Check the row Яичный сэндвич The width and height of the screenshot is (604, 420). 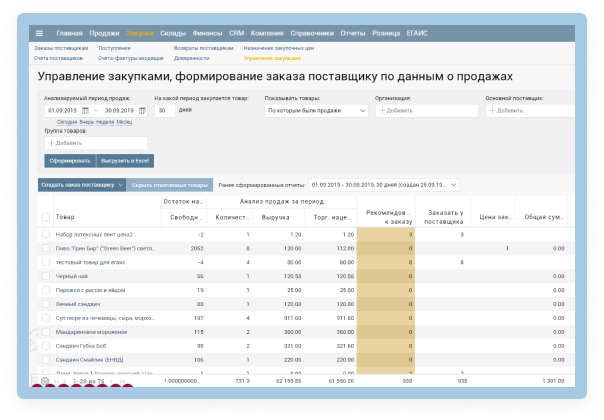pos(46,304)
